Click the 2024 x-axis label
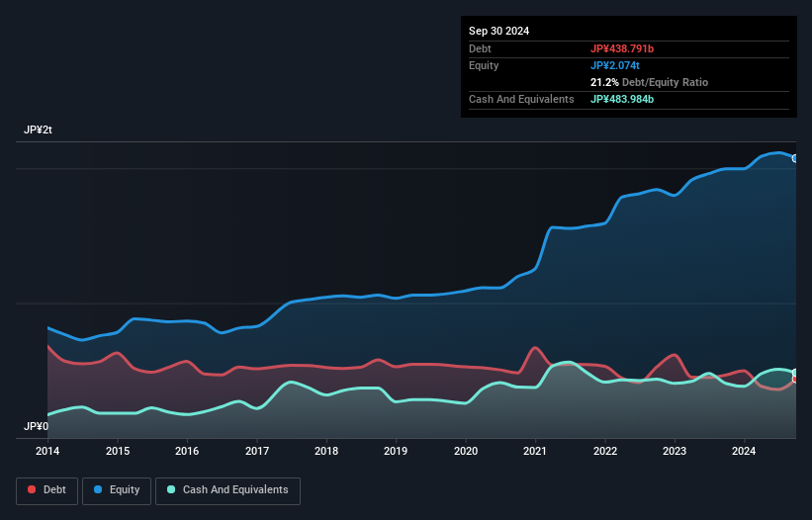This screenshot has height=520, width=812. pyautogui.click(x=744, y=451)
